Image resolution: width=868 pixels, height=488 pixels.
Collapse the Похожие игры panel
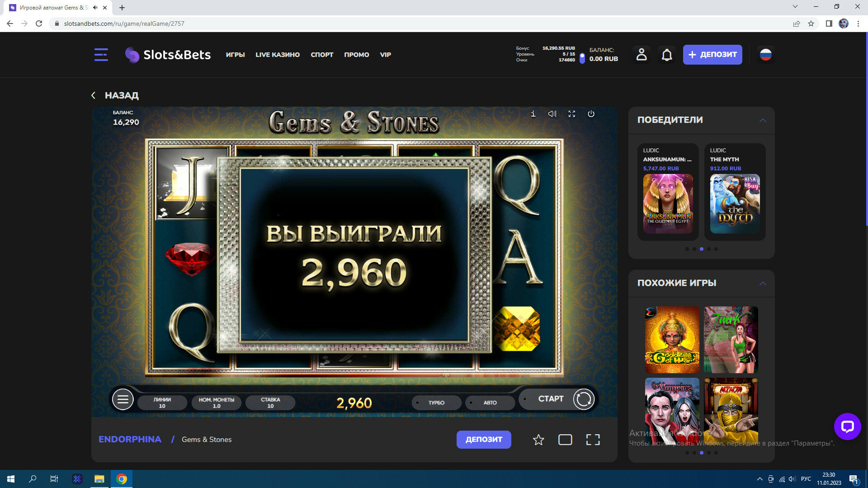click(763, 283)
